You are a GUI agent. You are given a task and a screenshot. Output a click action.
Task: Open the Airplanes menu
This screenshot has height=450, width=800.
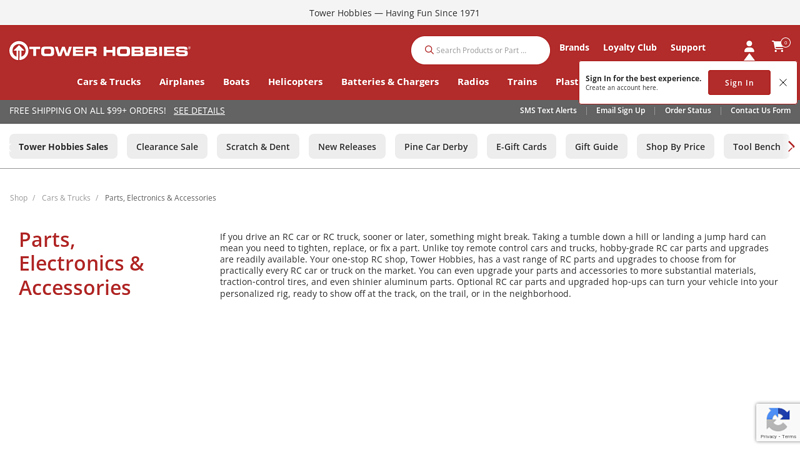pos(181,82)
